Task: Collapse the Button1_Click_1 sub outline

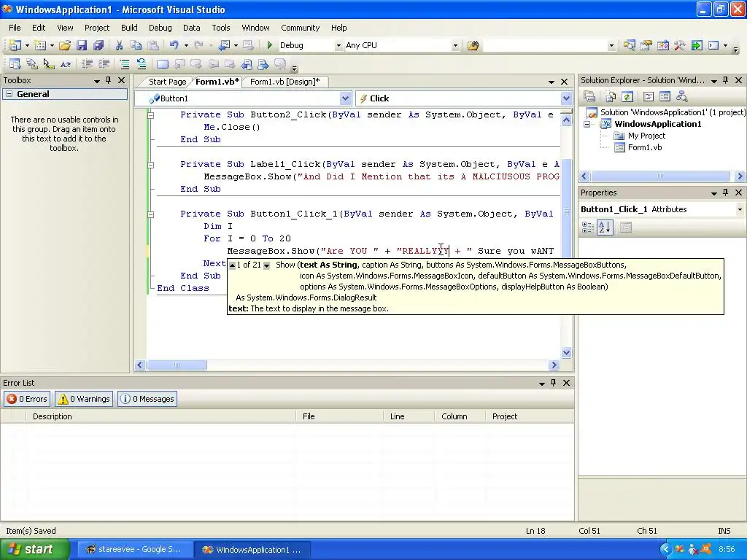Action: coord(150,214)
